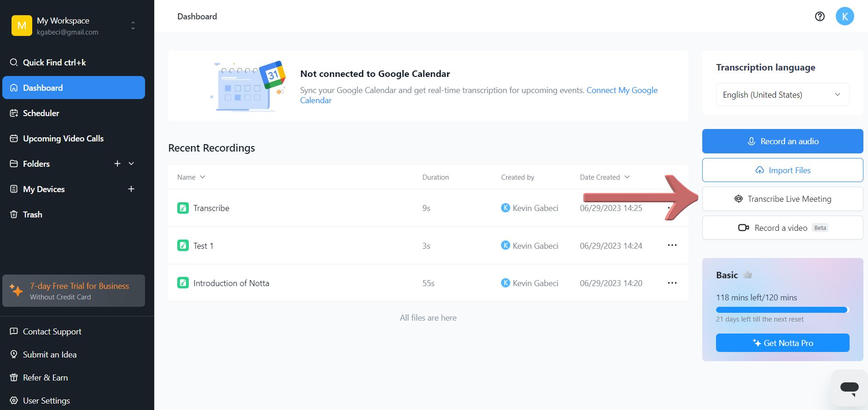Click the 118 mins left/120 mins text
The height and width of the screenshot is (410, 868).
click(757, 298)
